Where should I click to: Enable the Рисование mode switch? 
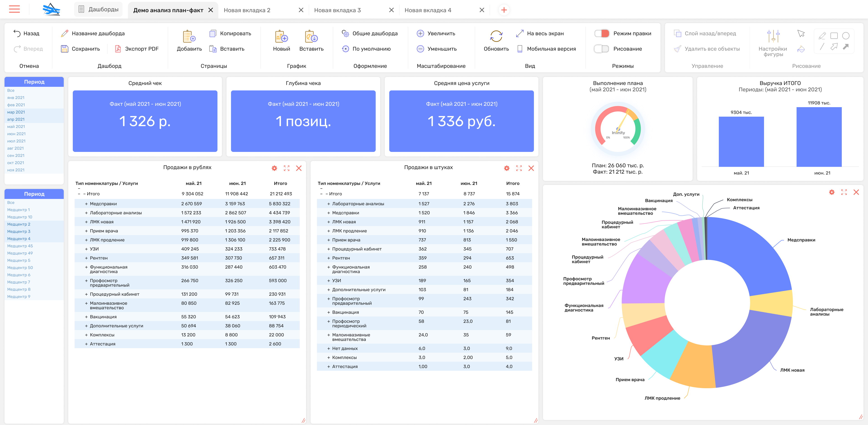(601, 49)
